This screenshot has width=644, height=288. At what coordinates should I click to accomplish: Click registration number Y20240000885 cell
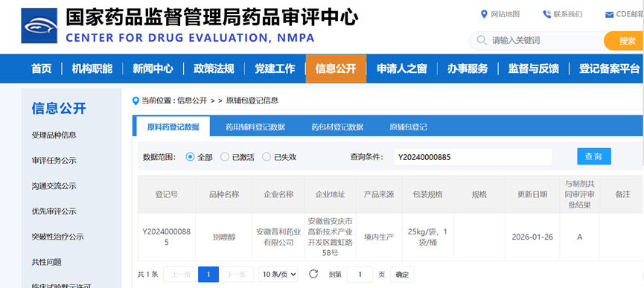[x=166, y=237]
